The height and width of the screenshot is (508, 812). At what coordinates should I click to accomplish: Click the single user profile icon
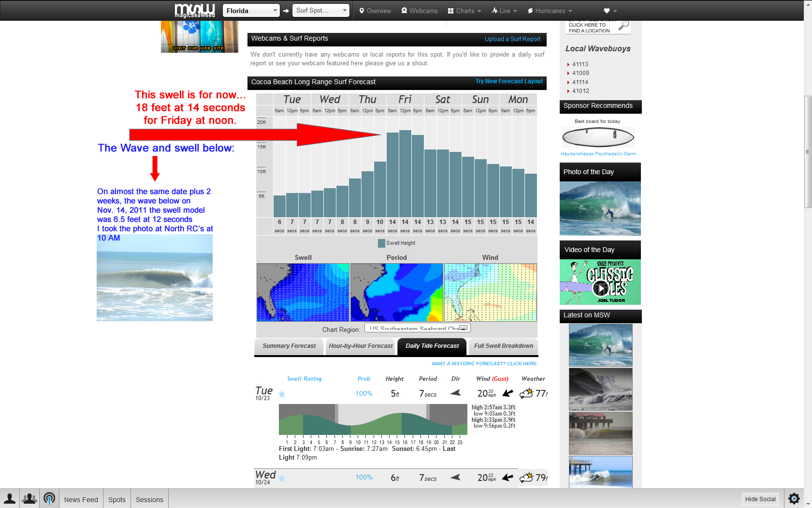(10, 498)
